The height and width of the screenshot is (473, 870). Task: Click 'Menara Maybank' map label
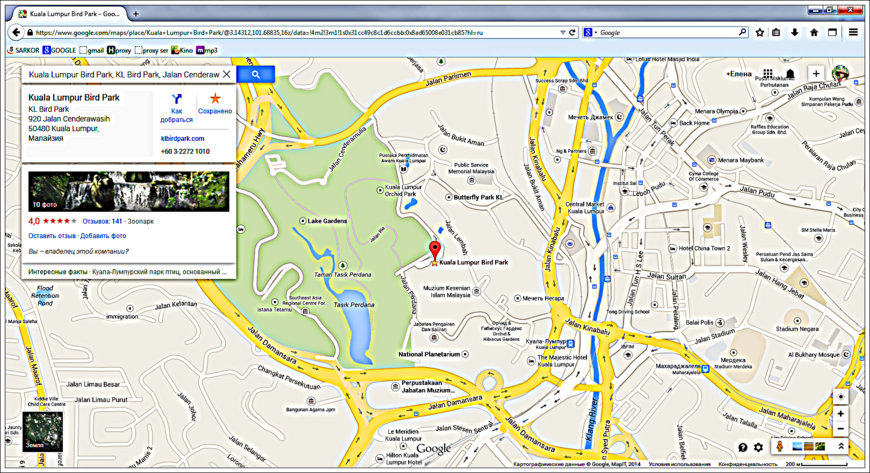pos(740,160)
